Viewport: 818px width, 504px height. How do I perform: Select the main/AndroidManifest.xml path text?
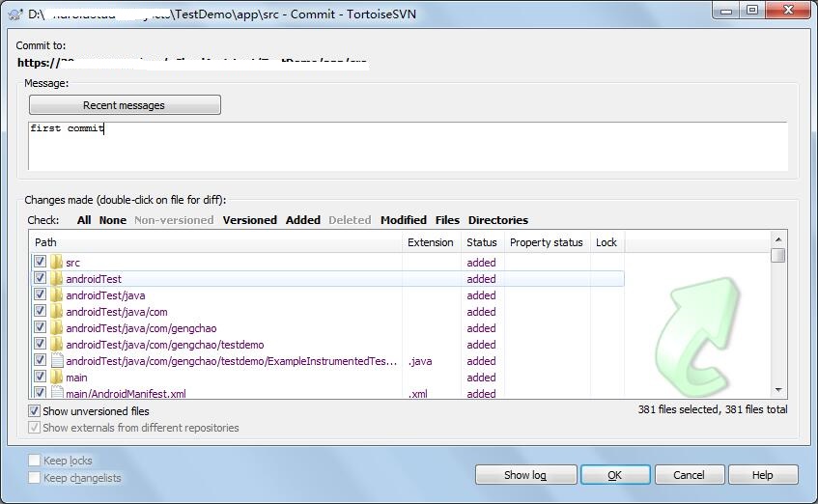pyautogui.click(x=126, y=393)
